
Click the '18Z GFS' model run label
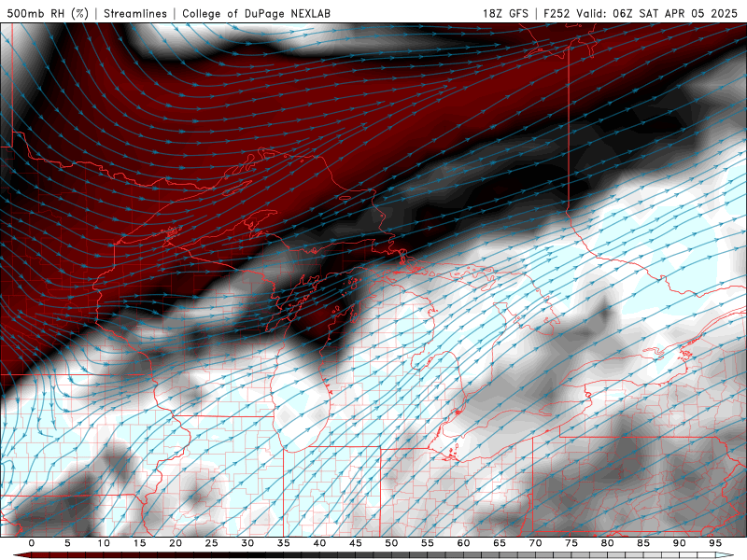pos(505,13)
